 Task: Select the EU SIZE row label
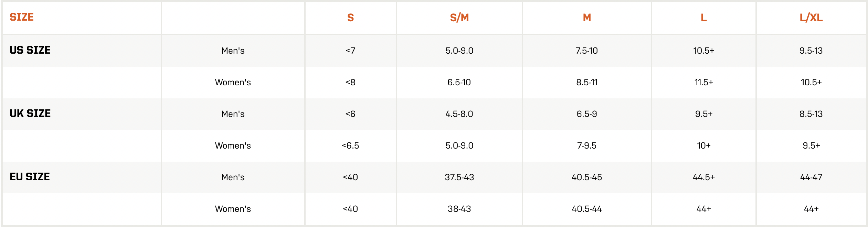(x=30, y=177)
